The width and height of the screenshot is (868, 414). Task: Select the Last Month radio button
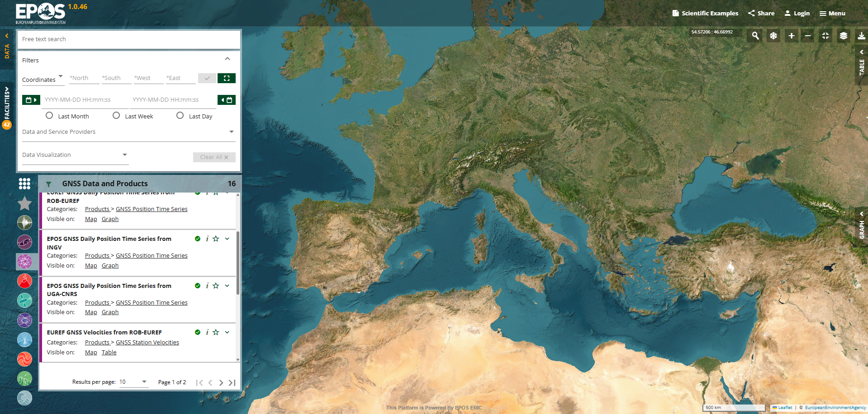(49, 116)
